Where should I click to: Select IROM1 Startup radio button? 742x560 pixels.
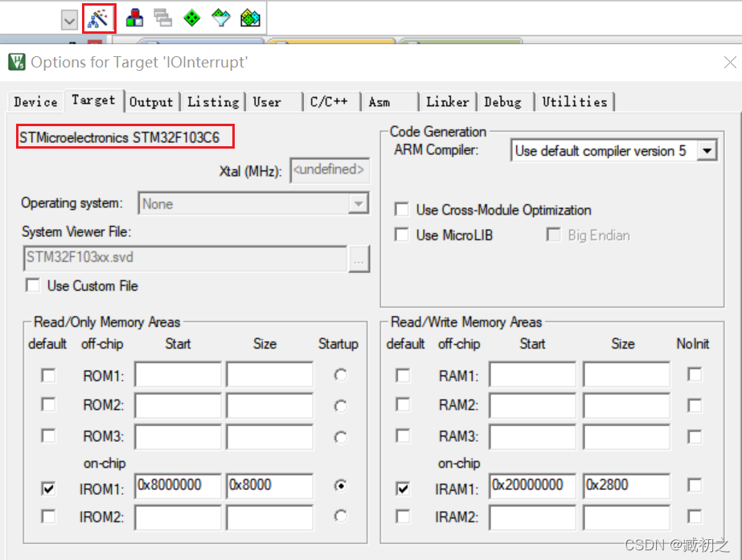tap(340, 486)
